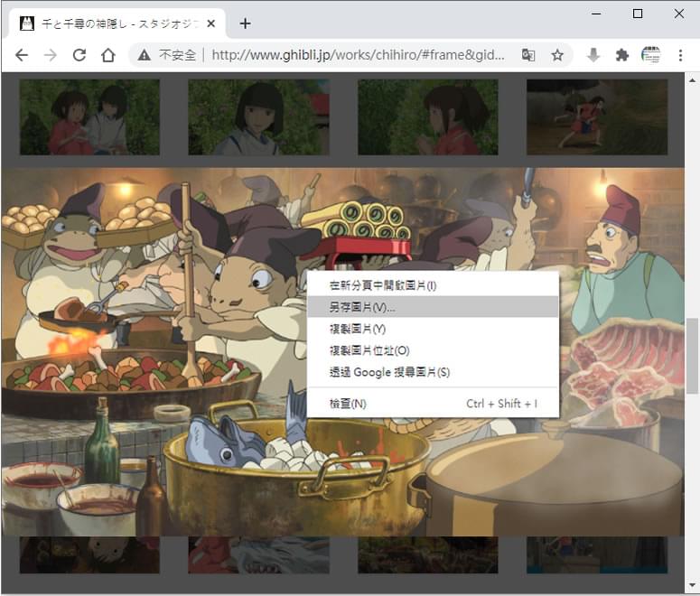This screenshot has width=700, height=596.
Task: Go to the home page icon
Action: click(x=108, y=55)
